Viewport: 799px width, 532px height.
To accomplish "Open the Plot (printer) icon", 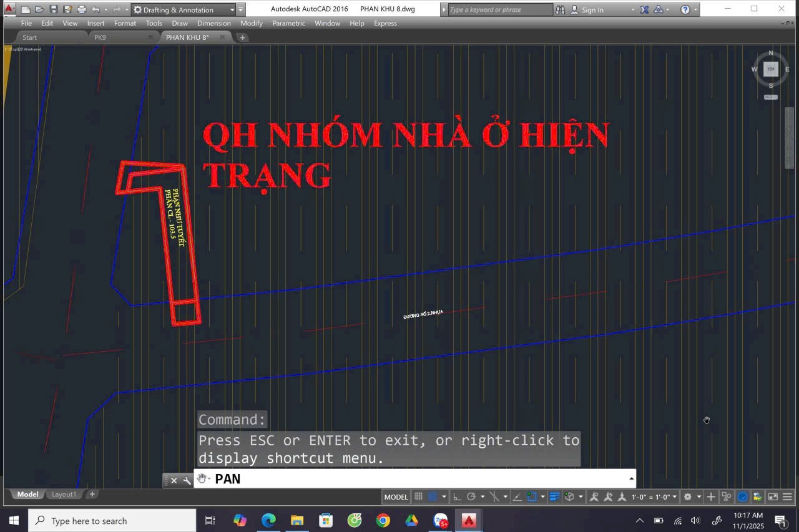I will [x=81, y=9].
